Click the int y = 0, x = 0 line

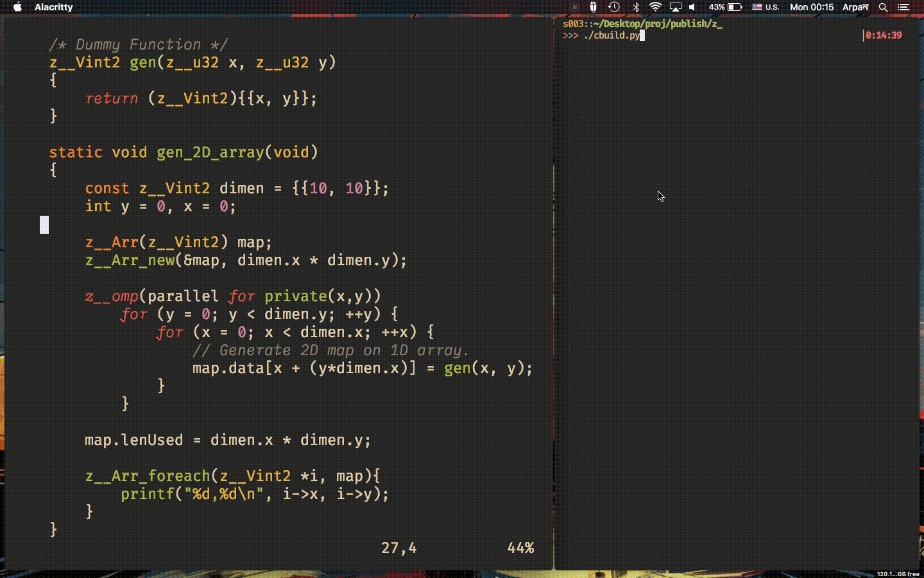[x=160, y=206]
